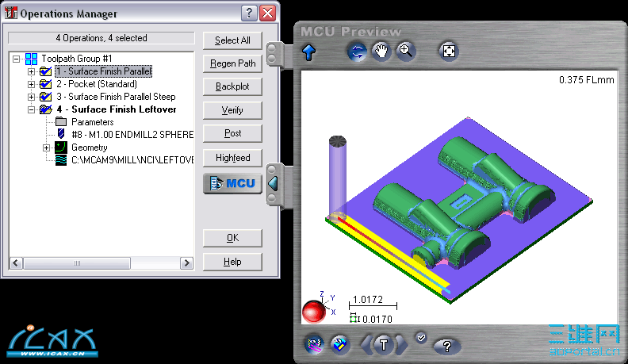Image resolution: width=628 pixels, height=364 pixels.
Task: Collapse operation 4 - Surface Finish Leftover
Action: (x=31, y=109)
